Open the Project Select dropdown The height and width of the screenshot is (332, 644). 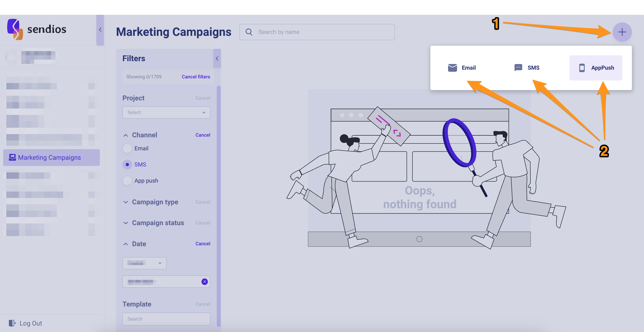(x=166, y=112)
